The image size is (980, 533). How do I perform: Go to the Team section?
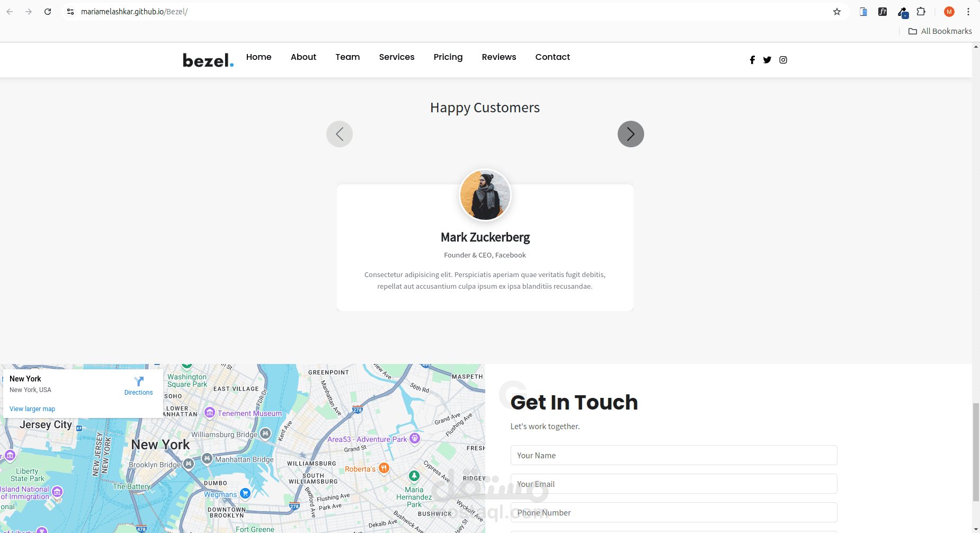point(348,57)
